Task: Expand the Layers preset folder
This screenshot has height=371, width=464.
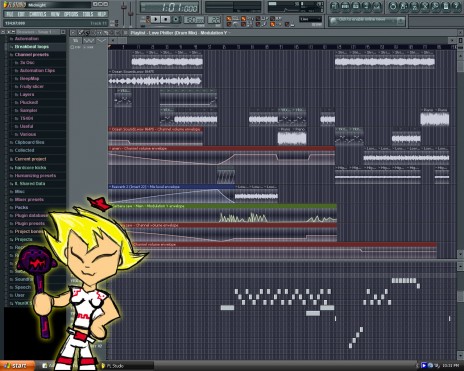Action: tap(27, 95)
